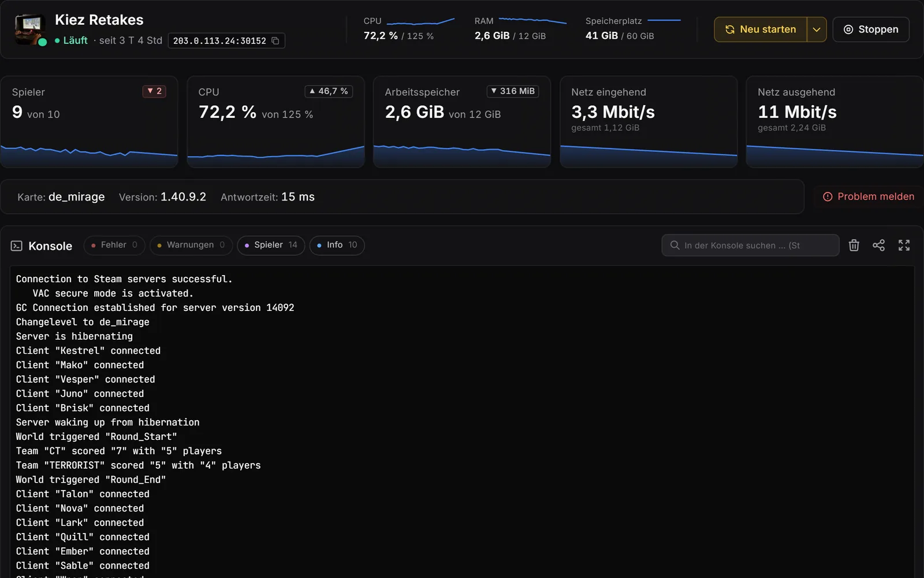This screenshot has height=578, width=924.
Task: Click the CPU change badge 46,7 %
Action: [x=329, y=91]
